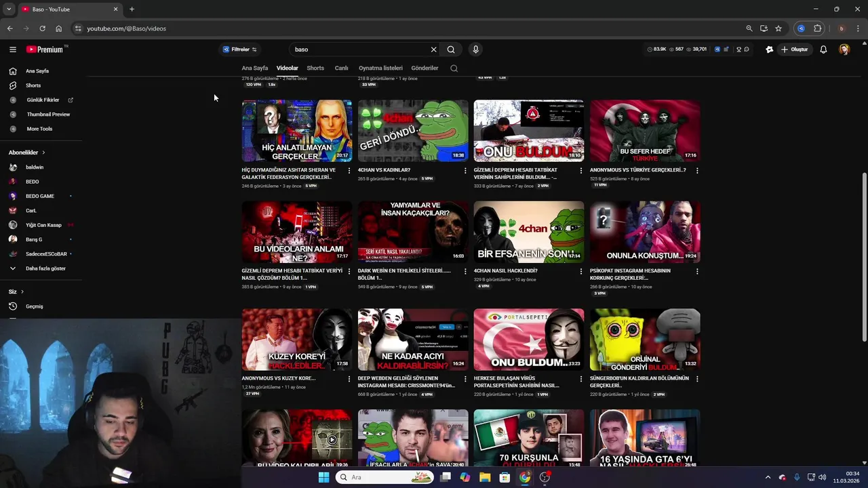Open 4CHAN NASIL HACKLENDİ title link
The image size is (868, 488).
(505, 270)
